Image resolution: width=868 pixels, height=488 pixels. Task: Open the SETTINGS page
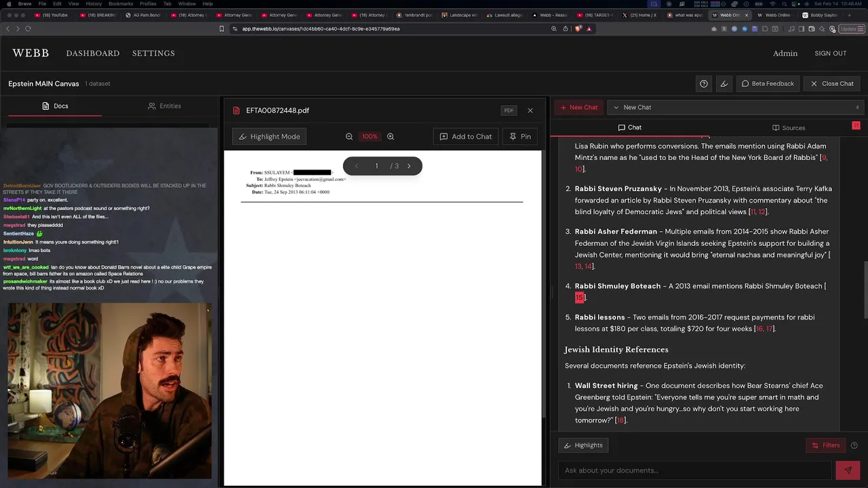tap(153, 54)
